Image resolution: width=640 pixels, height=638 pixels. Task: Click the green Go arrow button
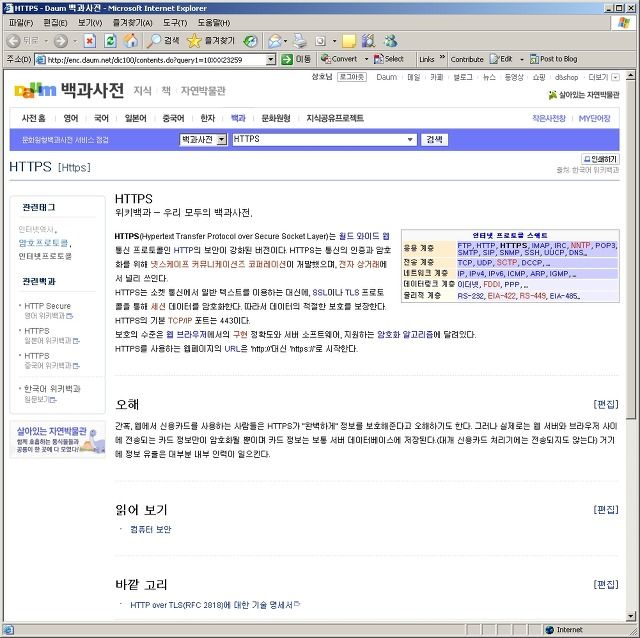click(287, 60)
